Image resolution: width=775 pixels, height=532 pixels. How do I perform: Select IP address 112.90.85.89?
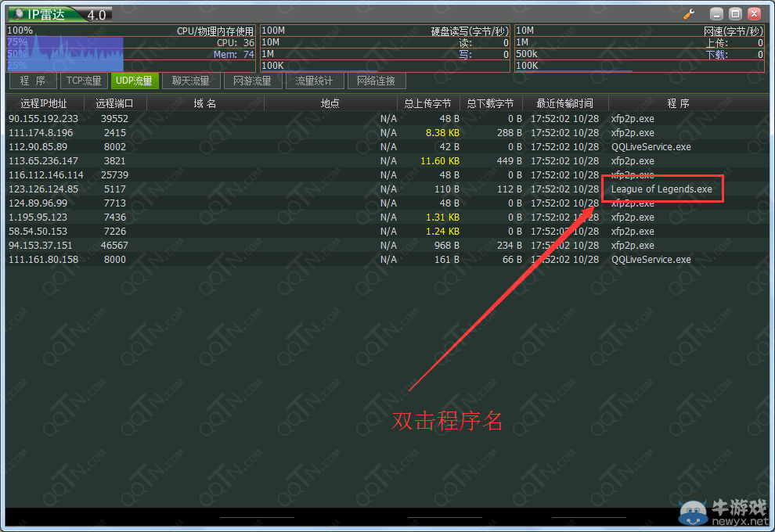[38, 147]
